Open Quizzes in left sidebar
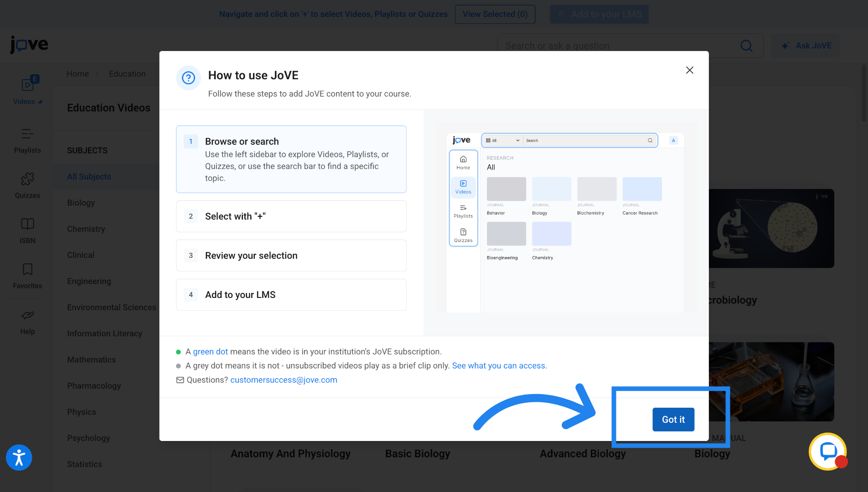This screenshot has height=492, width=868. coord(27,186)
